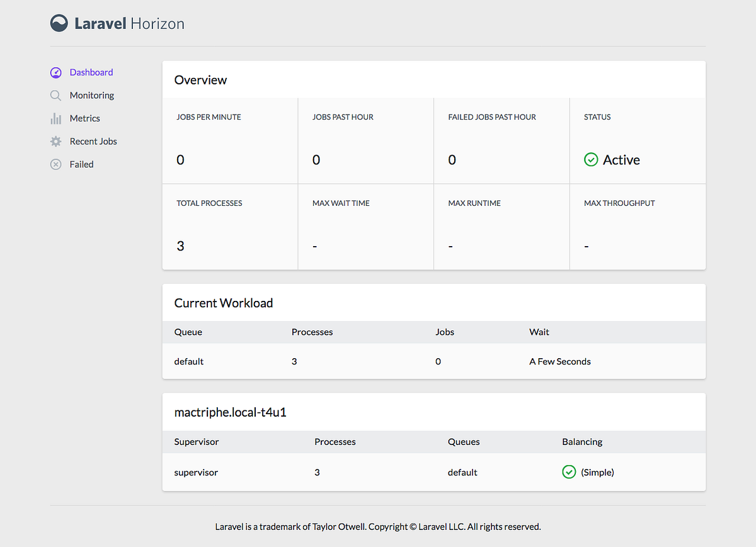Open the Recent Jobs page
Image resolution: width=756 pixels, height=547 pixels.
coord(93,141)
